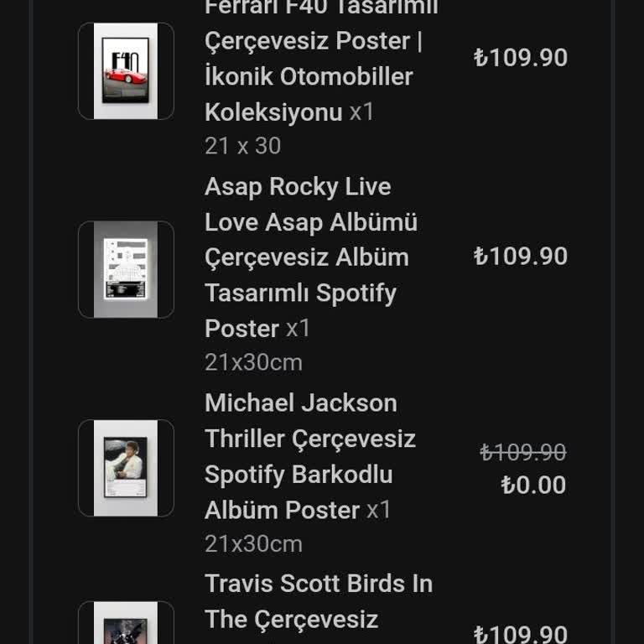Screen dimensions: 644x644
Task: Click the "21 x 30" size under Ferrari poster
Action: (x=242, y=146)
